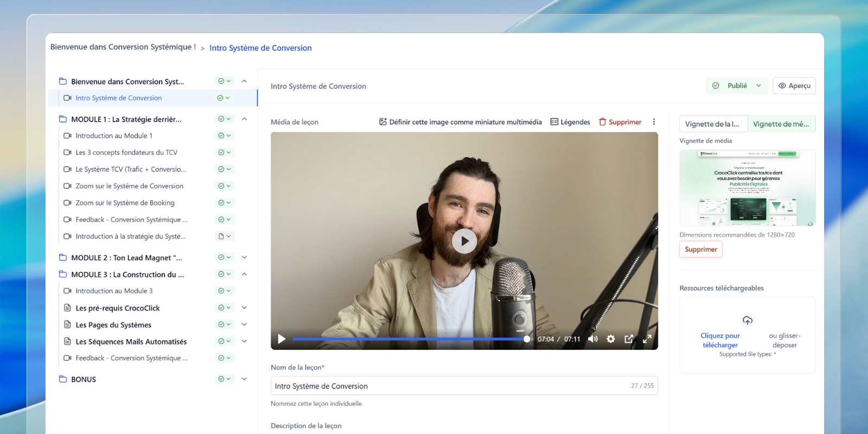Open status dropdown for MODULE 2

(x=225, y=257)
